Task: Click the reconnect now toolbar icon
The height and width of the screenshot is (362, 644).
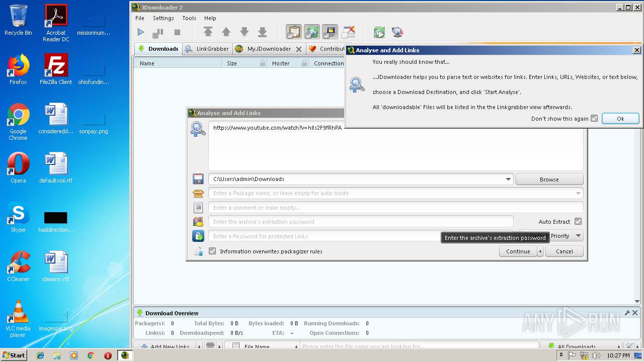Action: [379, 32]
